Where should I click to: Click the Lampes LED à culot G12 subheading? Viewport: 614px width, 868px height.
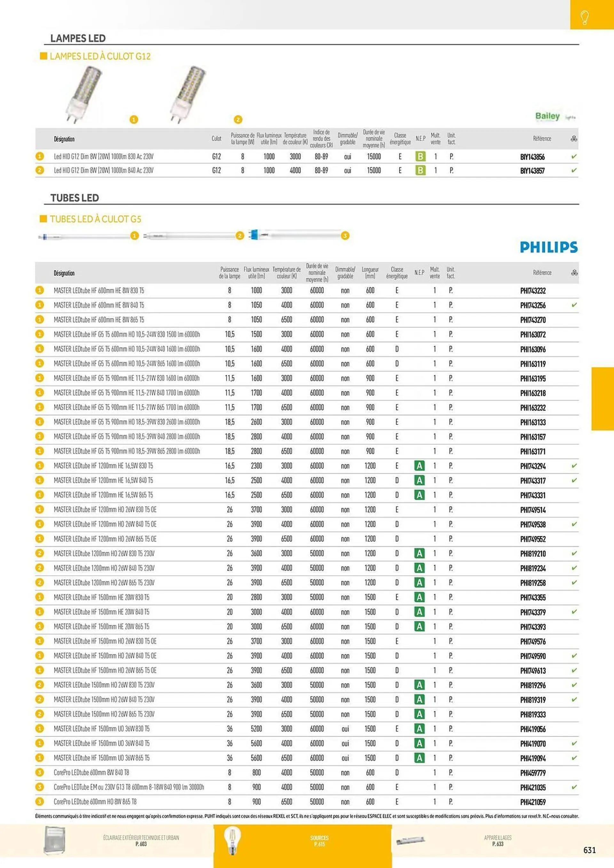[100, 56]
